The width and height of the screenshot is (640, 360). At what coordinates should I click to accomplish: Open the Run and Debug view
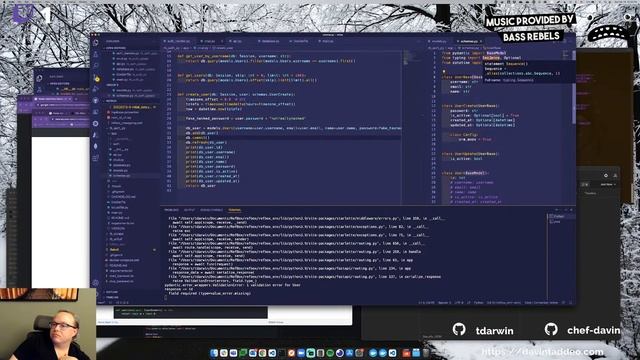click(96, 89)
